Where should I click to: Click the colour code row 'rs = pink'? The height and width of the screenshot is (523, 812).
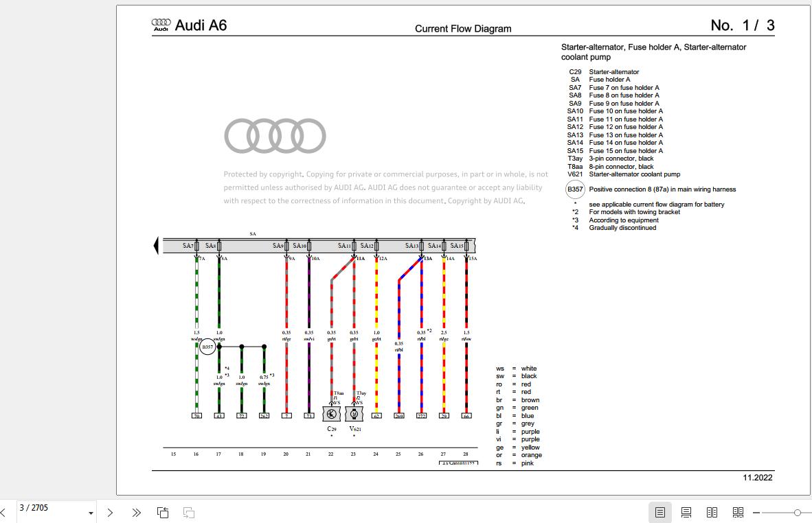click(x=515, y=463)
